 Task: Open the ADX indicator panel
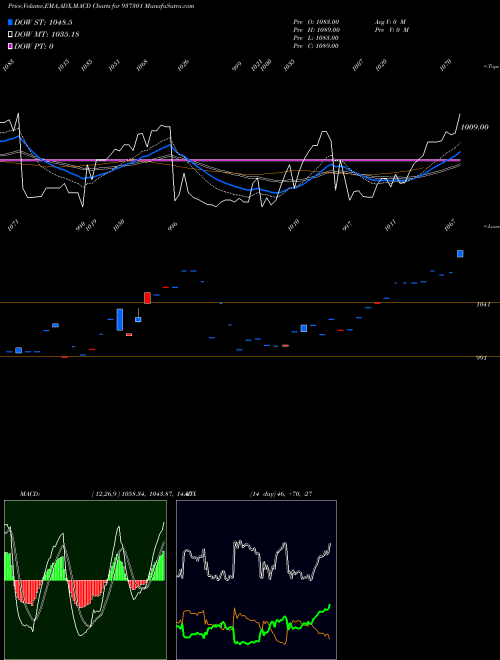(256, 580)
